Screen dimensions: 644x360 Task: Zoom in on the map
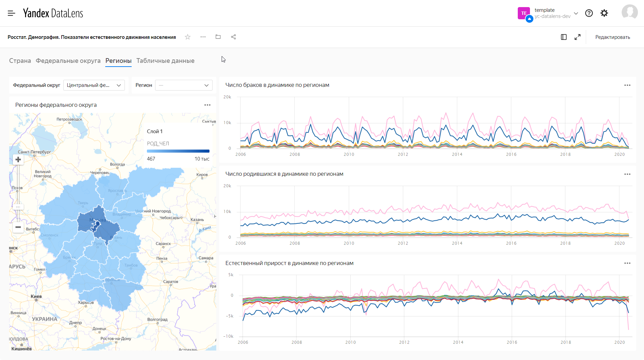point(18,160)
